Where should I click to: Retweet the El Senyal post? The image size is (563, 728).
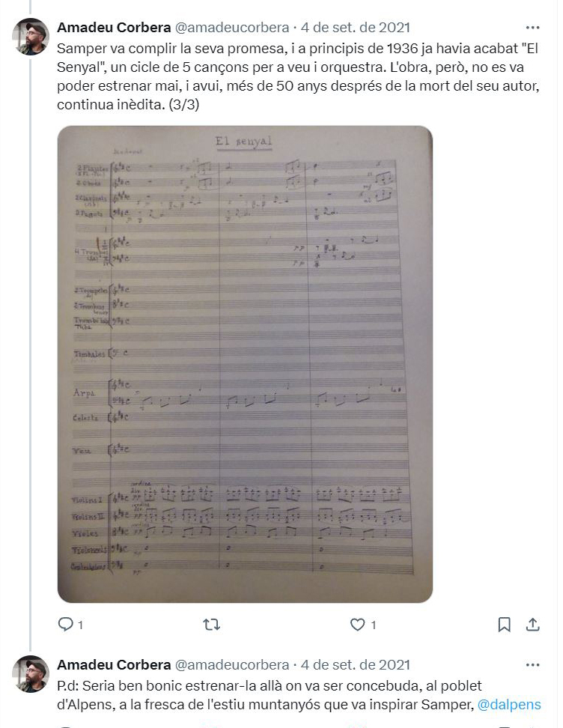click(212, 625)
